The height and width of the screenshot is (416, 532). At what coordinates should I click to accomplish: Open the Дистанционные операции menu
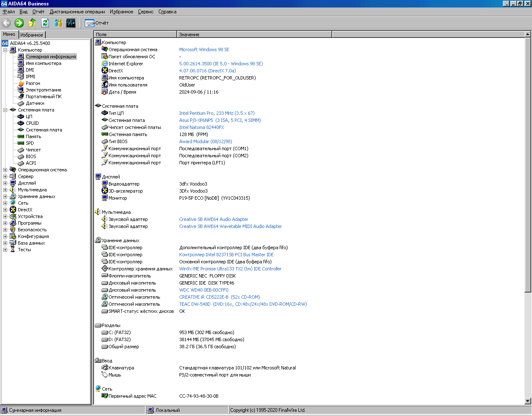click(x=77, y=12)
